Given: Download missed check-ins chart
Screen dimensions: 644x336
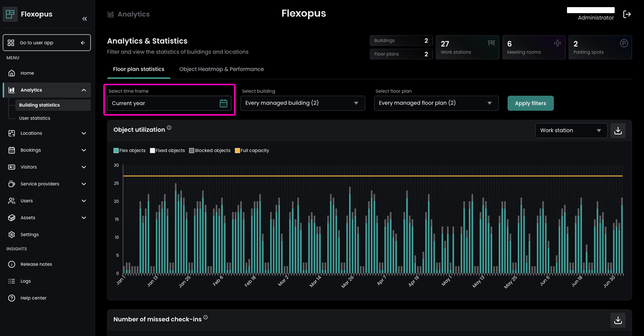Looking at the screenshot, I should 618,320.
